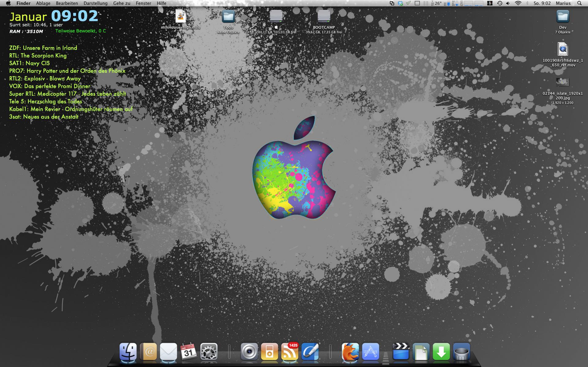Open the Darstellung menu
The width and height of the screenshot is (588, 367).
[x=96, y=3]
